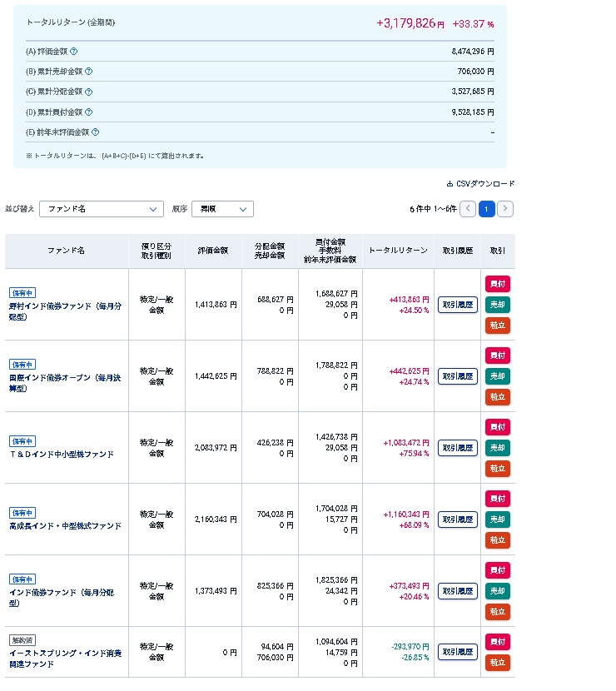Click 積立 for T&Dインド中小型株ファンド

498,469
